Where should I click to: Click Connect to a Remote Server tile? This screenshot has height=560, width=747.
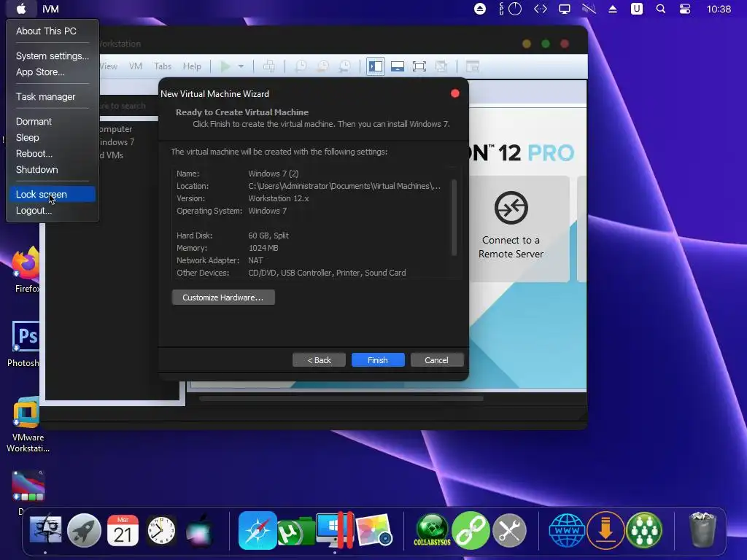(511, 228)
